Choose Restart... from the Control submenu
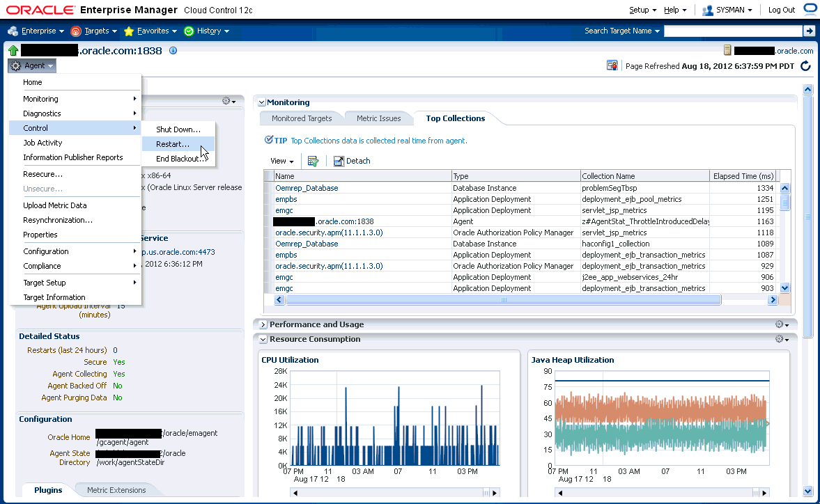This screenshot has width=820, height=504. coord(178,144)
